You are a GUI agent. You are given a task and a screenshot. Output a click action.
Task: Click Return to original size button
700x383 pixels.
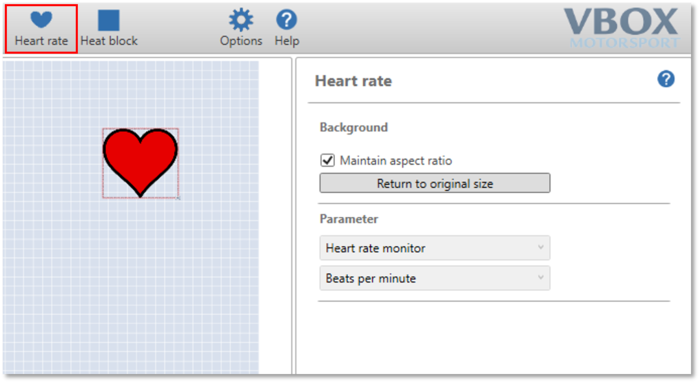[x=435, y=183]
